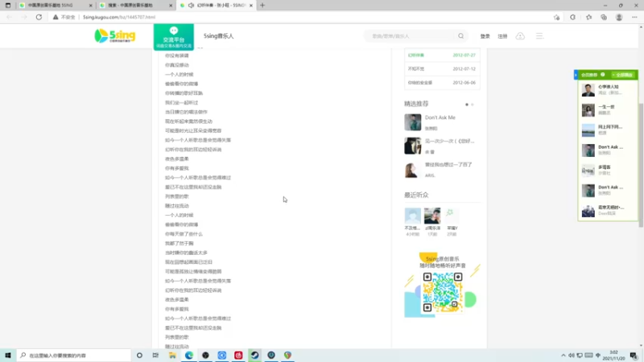Open the 曾经我也想过一了百了 song link
Screen dimensions: 644x362
click(448, 165)
